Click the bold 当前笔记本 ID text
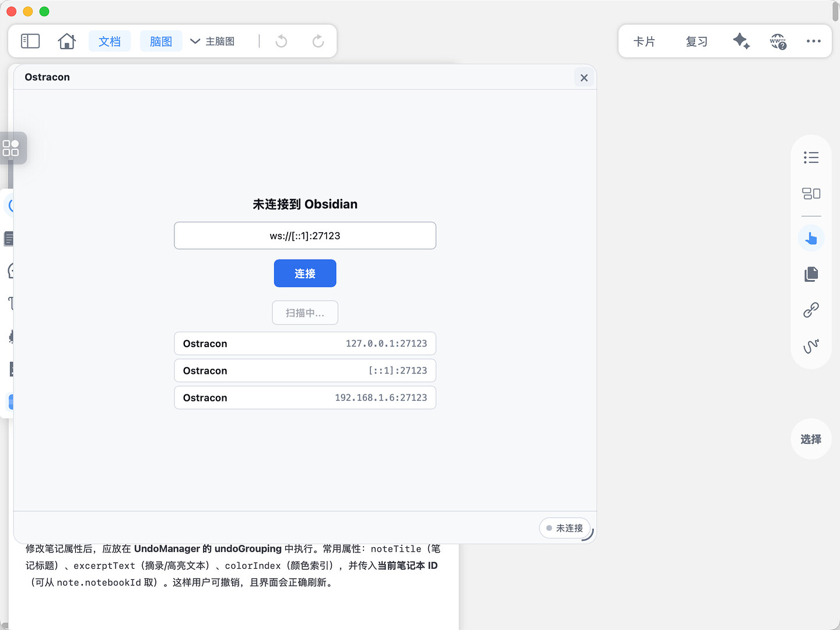 tap(407, 565)
